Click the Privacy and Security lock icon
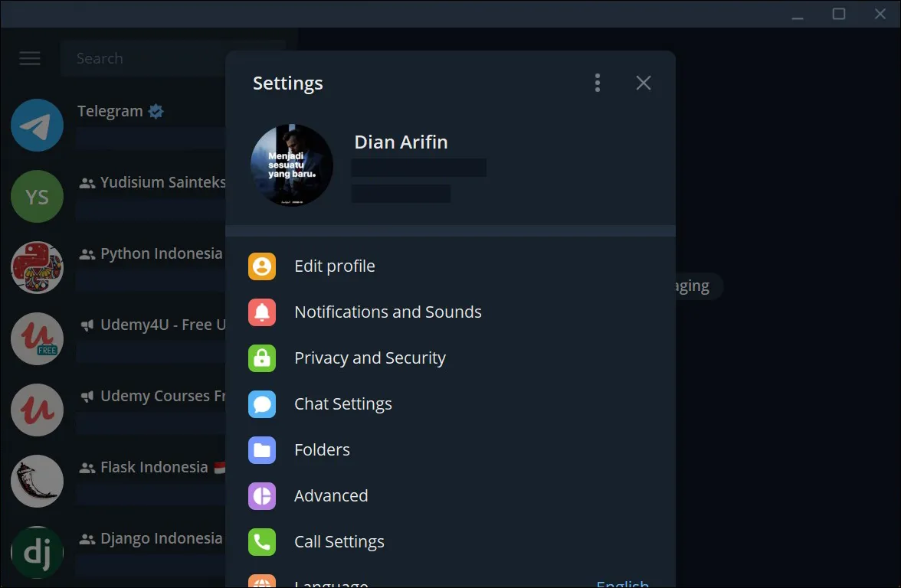Screen dimensions: 901x588 pyautogui.click(x=262, y=358)
